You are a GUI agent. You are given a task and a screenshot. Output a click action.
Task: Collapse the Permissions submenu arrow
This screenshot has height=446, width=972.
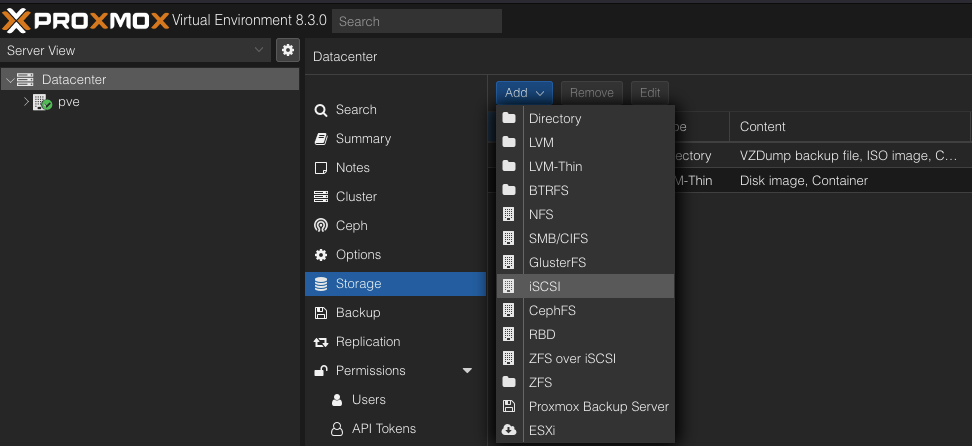467,371
